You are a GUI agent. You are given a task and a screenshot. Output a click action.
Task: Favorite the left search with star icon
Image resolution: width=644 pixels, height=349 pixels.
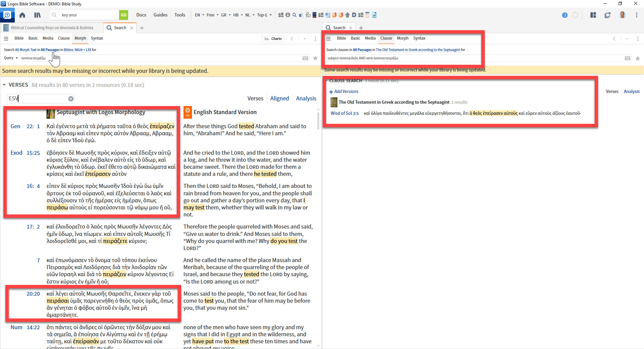[315, 58]
